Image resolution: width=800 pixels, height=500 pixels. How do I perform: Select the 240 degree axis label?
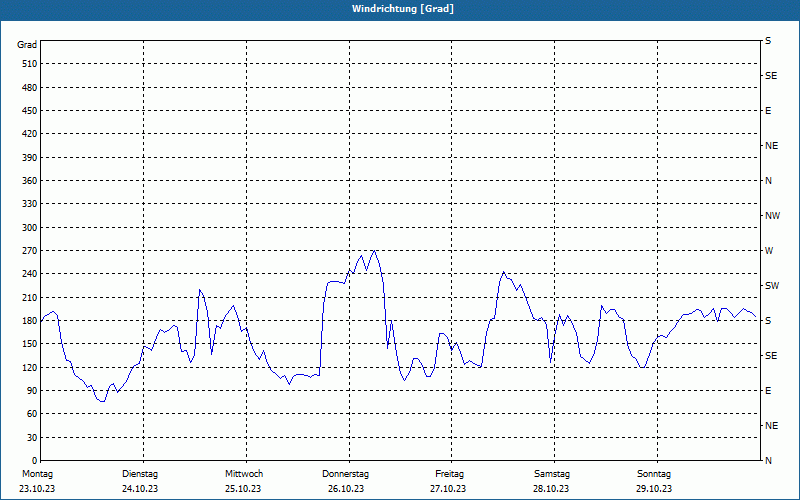[x=30, y=273]
